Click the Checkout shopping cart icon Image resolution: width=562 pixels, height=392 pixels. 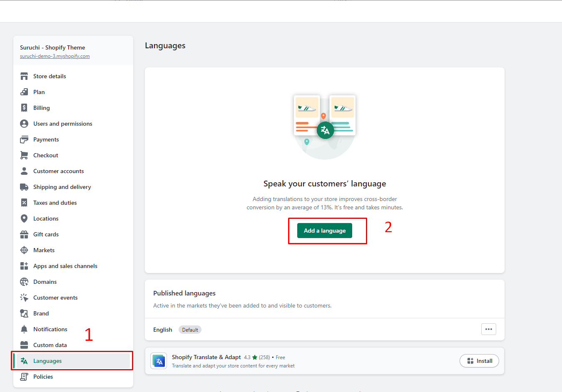pos(24,155)
